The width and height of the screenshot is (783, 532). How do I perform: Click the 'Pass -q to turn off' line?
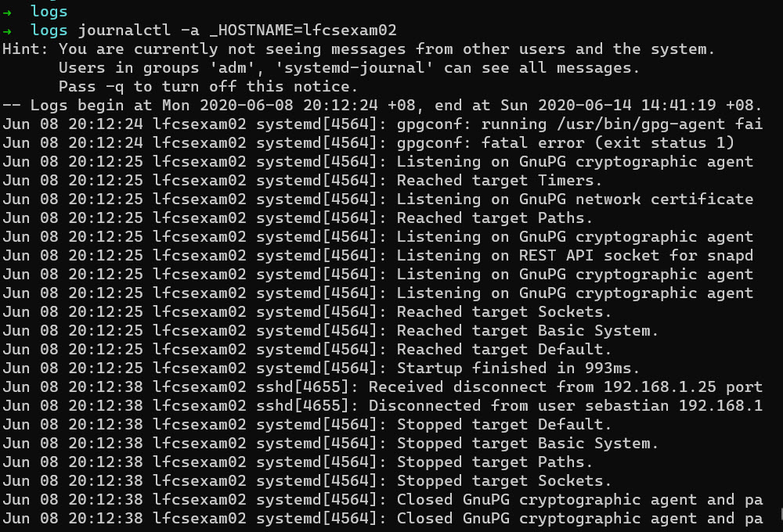click(207, 87)
